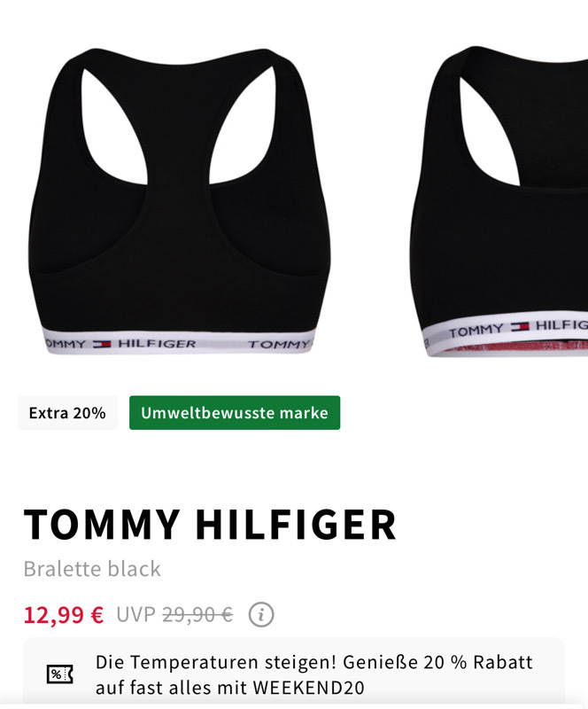
Task: Click the UVP price info icon
Action: click(260, 614)
